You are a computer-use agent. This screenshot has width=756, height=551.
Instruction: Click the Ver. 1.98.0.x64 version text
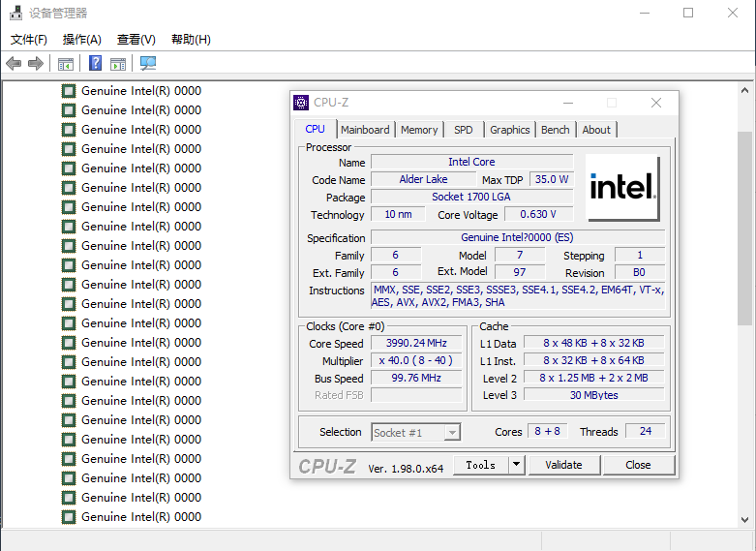coord(406,469)
